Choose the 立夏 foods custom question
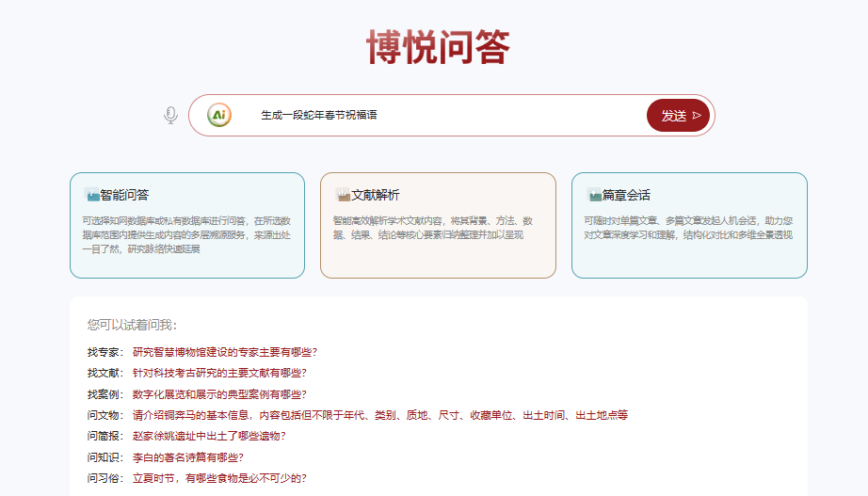868x496 pixels. coord(219,477)
